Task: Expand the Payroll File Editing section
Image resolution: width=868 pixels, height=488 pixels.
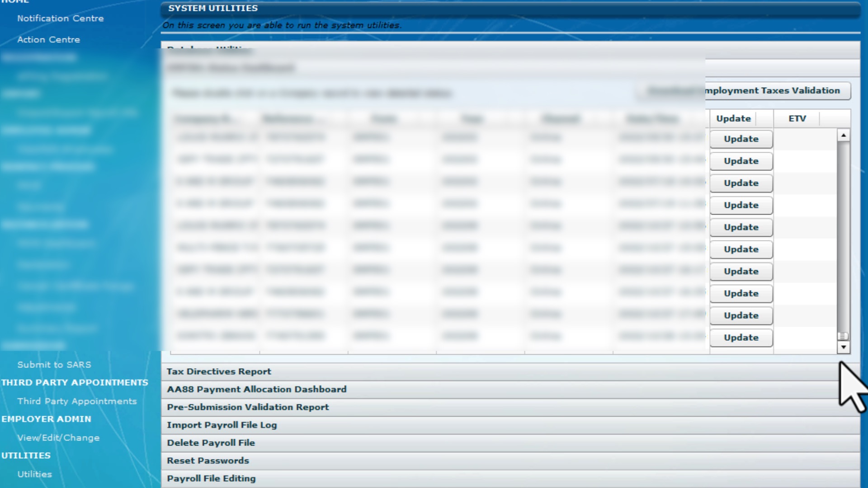Action: tap(510, 479)
